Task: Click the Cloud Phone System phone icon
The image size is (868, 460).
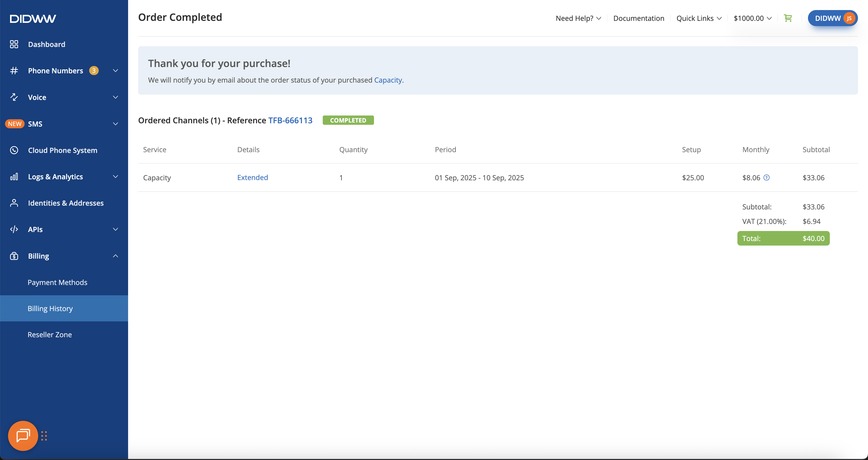Action: (14, 150)
